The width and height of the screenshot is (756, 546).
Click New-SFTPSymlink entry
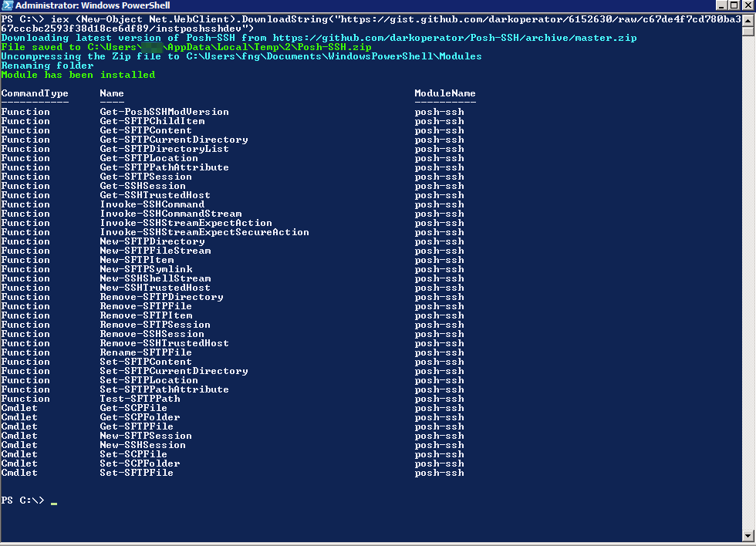click(146, 269)
